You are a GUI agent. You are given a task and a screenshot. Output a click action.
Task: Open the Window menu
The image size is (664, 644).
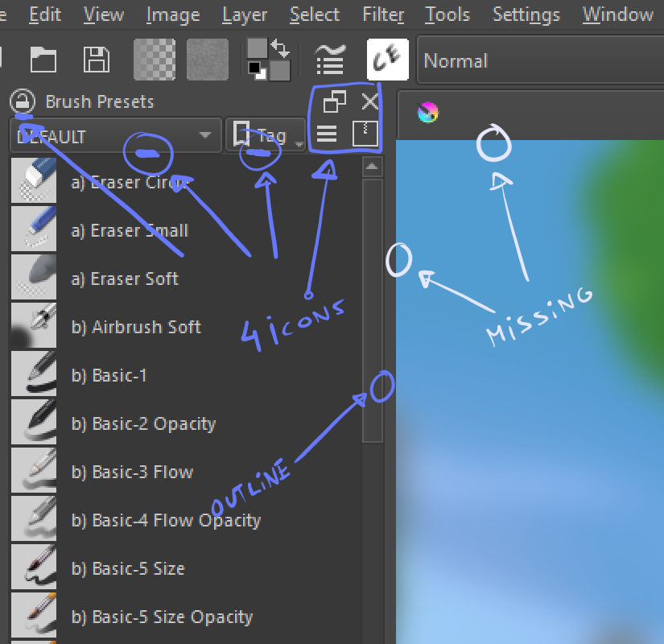(618, 14)
